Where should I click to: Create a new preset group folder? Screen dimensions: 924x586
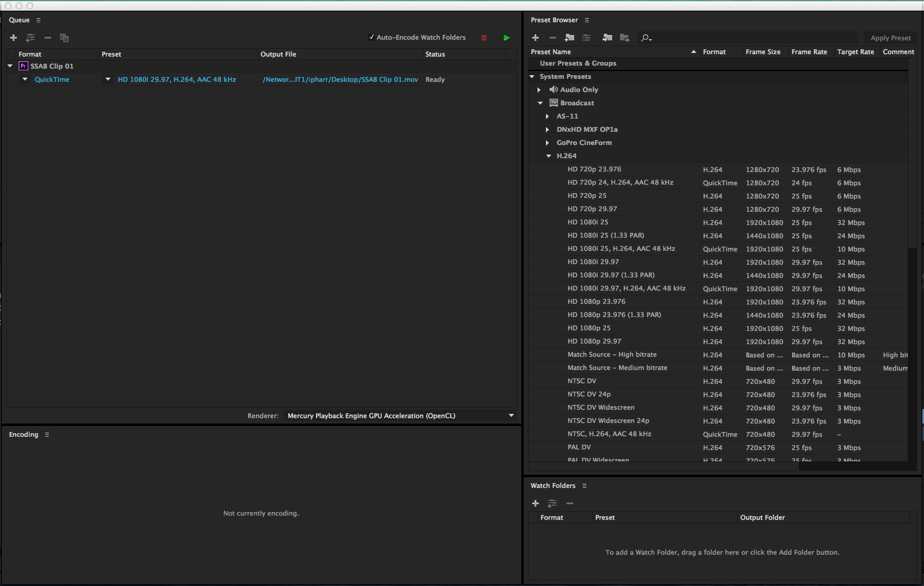[569, 38]
